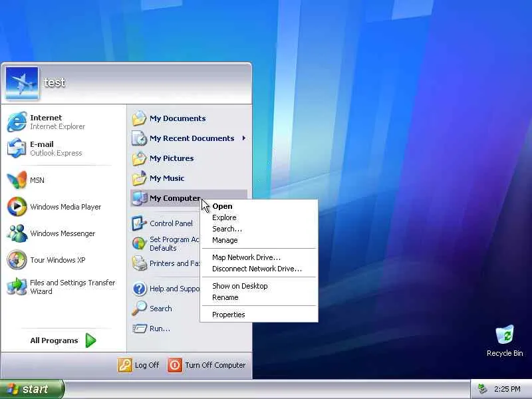Click the Log Off key icon

(x=125, y=365)
